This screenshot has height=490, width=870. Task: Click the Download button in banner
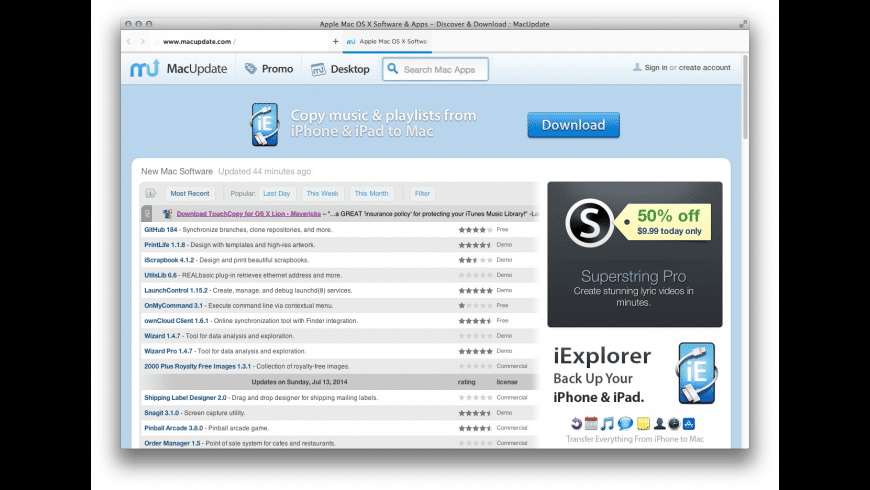573,125
